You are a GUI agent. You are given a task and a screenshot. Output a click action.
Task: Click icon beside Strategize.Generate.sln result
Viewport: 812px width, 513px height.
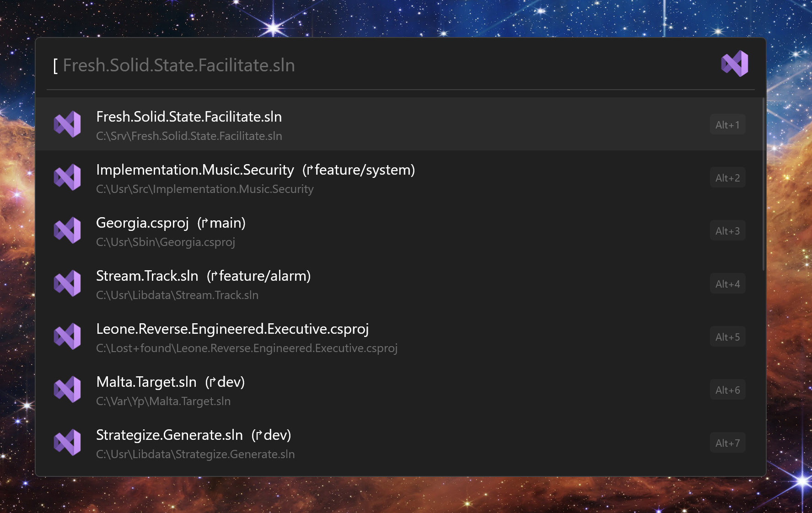67,442
